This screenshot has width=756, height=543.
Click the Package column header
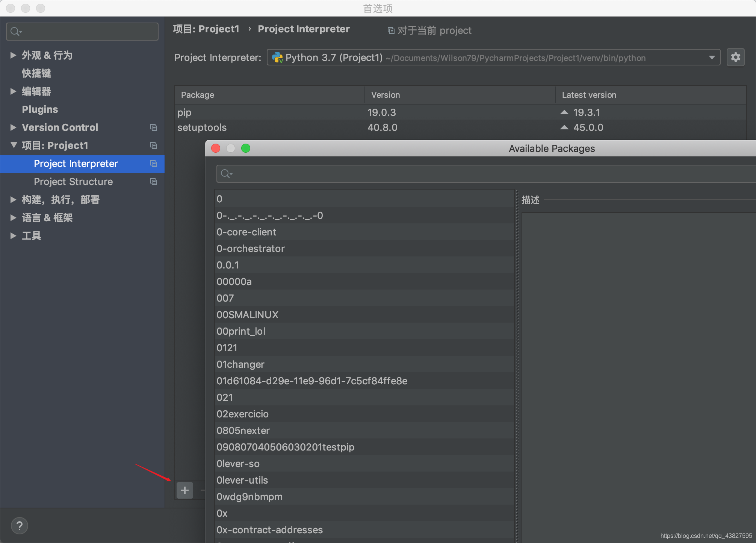tap(270, 95)
